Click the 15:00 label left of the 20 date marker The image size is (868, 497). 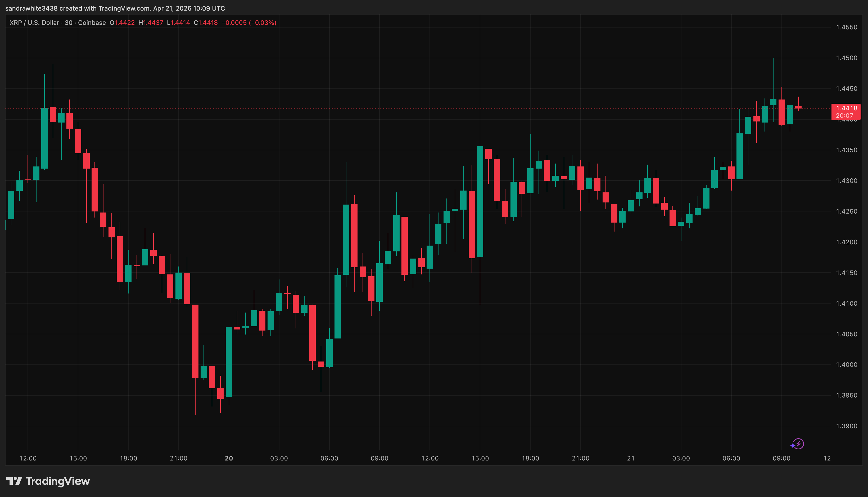coord(78,458)
